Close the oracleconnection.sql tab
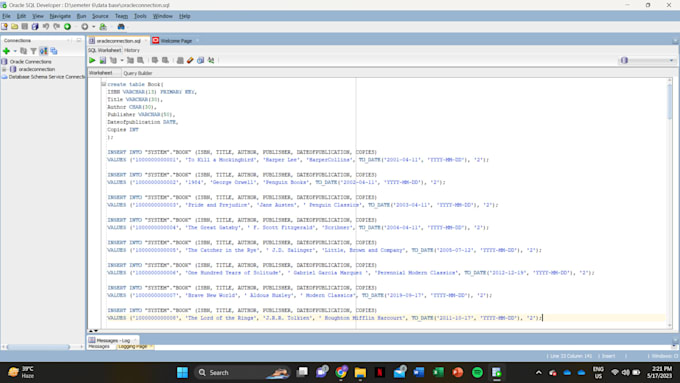The image size is (680, 383). [146, 41]
